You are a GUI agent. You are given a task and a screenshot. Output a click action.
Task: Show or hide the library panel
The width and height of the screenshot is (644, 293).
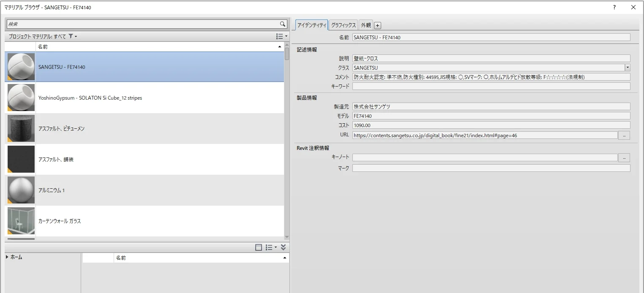(x=259, y=247)
